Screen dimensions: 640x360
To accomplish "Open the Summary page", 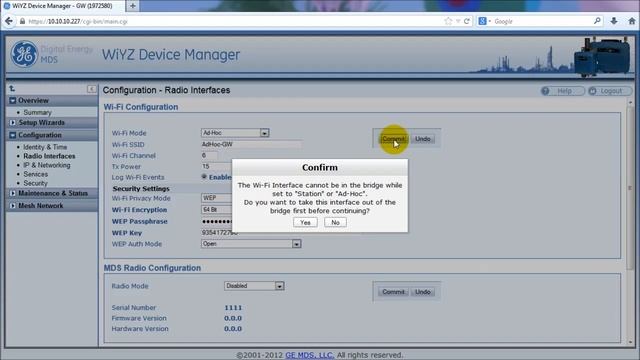I will [x=38, y=112].
